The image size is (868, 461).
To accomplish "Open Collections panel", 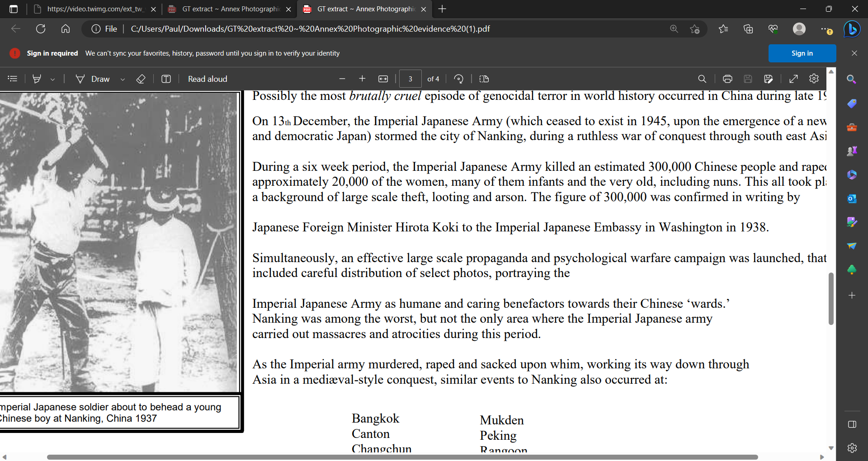I will [748, 29].
